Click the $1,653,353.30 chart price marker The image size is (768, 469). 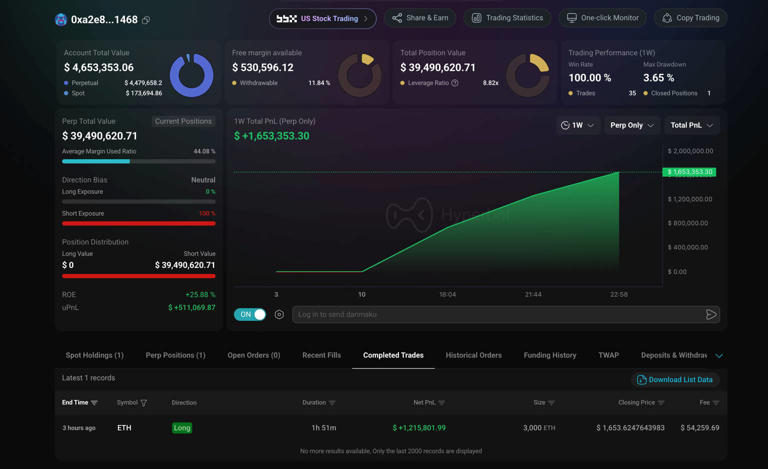click(x=689, y=172)
